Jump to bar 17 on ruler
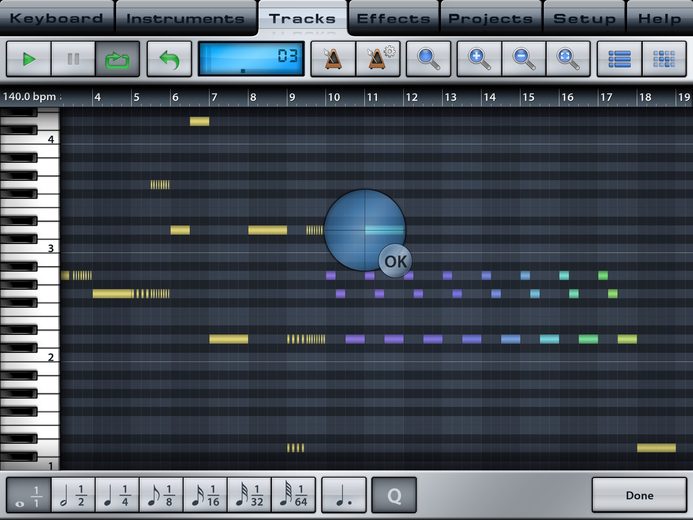The image size is (693, 520). 606,97
